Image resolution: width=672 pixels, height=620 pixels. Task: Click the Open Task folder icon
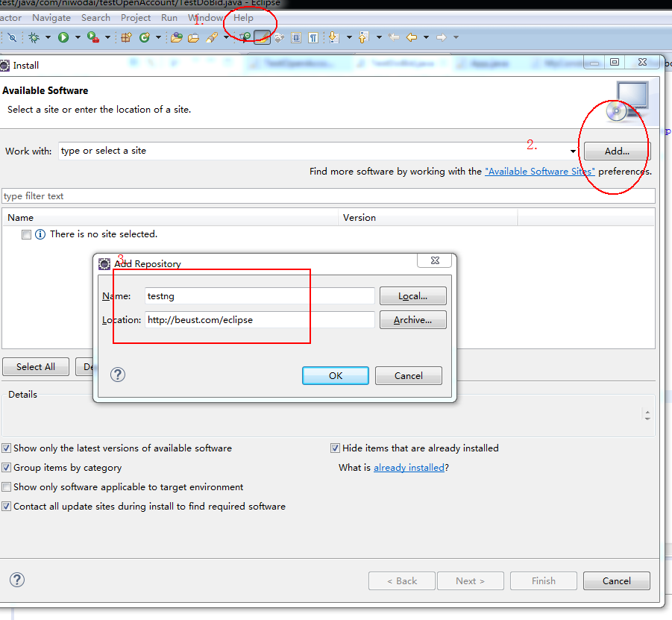pyautogui.click(x=194, y=38)
